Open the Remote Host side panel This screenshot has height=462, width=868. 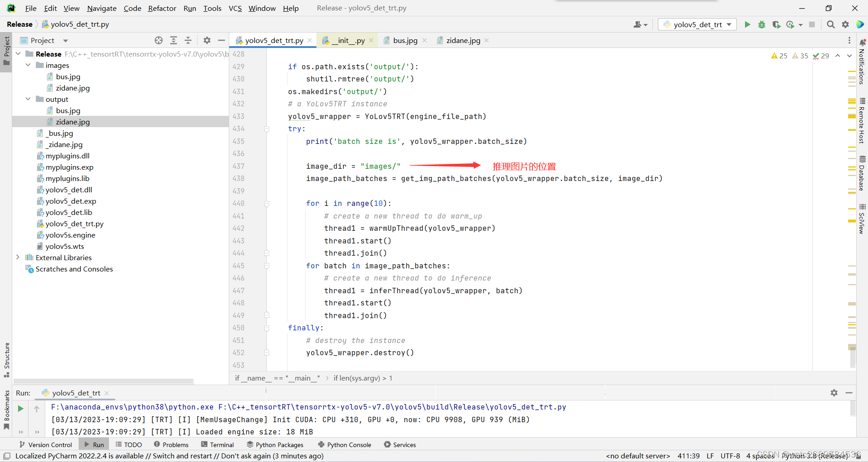862,121
